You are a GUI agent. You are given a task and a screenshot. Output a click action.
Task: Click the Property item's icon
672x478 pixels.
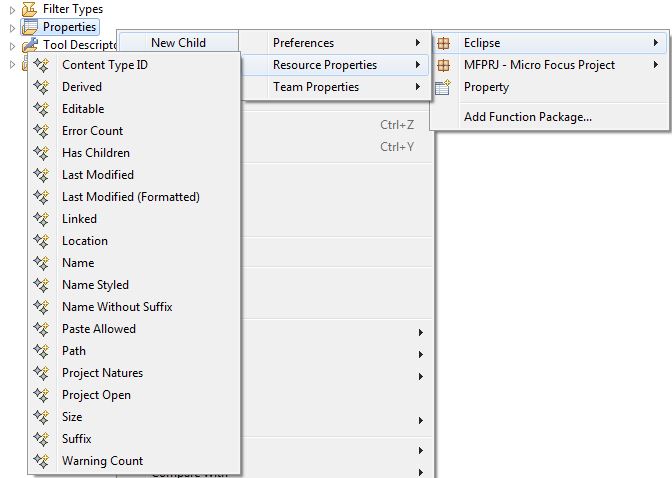tap(444, 87)
